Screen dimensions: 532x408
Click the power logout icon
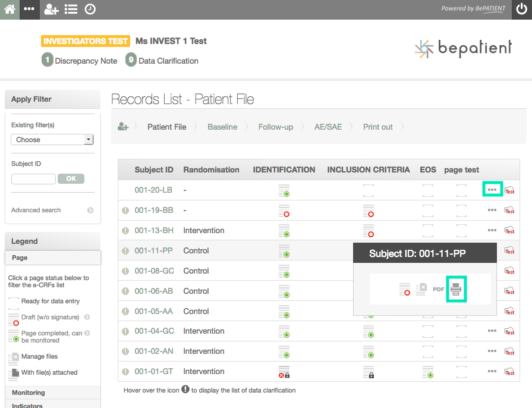tap(521, 10)
